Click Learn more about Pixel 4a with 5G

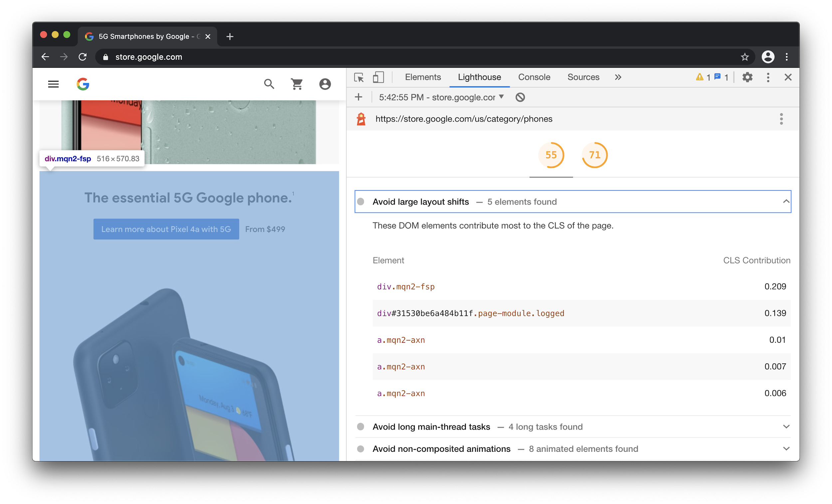(166, 228)
